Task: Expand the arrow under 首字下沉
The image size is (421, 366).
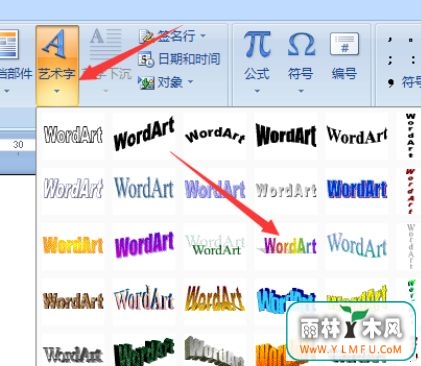Action: 106,91
